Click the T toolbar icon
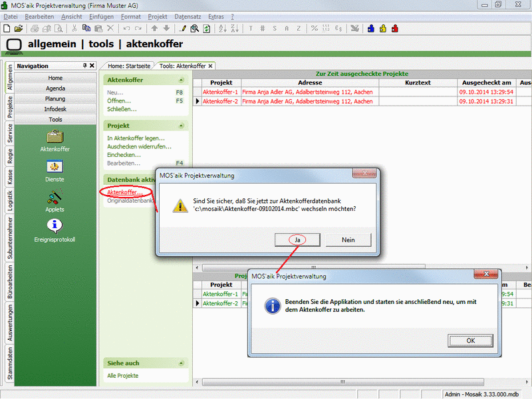The height and width of the screenshot is (399, 532). [251, 29]
